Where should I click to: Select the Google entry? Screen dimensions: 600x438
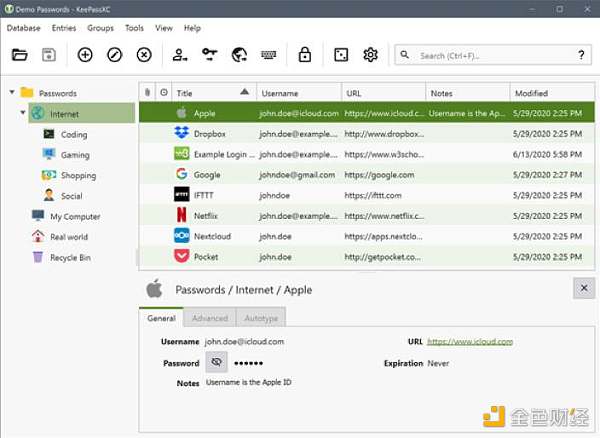(x=367, y=174)
